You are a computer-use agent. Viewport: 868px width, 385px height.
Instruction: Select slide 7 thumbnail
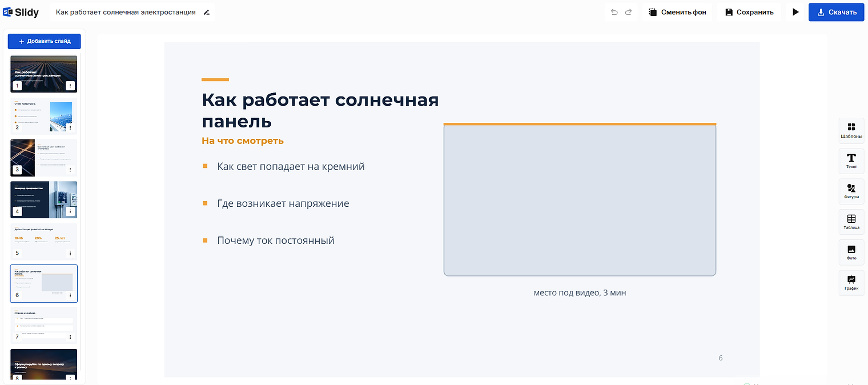click(44, 326)
